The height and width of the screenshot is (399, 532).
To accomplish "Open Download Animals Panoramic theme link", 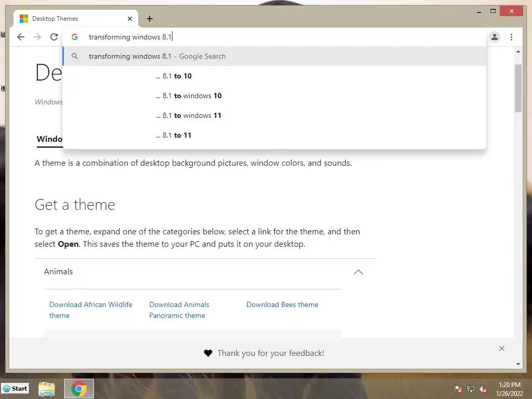I will [179, 310].
